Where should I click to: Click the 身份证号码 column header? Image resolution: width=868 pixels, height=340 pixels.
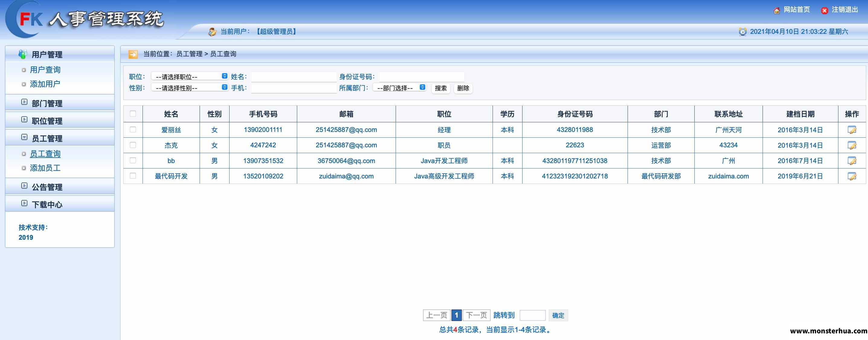(x=574, y=114)
